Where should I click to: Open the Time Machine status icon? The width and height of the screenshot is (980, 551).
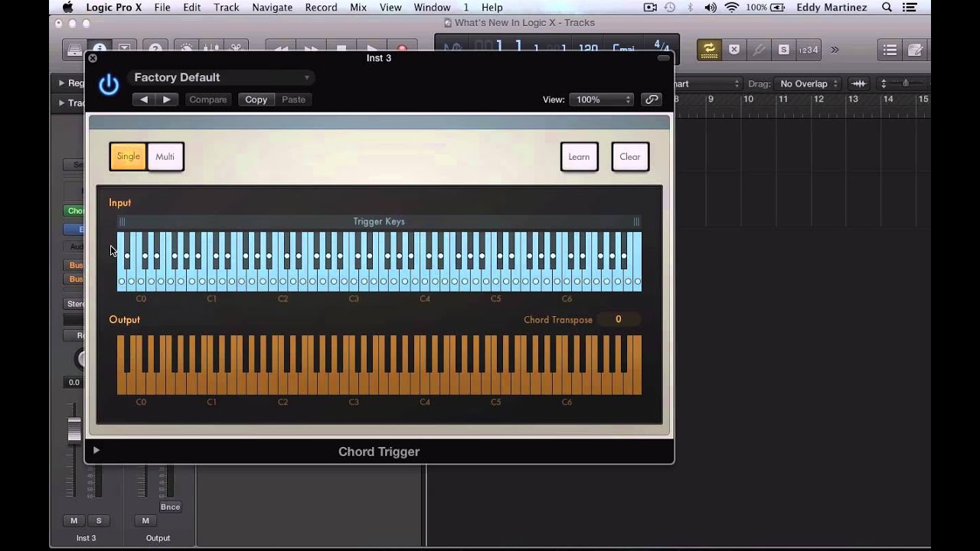[670, 8]
